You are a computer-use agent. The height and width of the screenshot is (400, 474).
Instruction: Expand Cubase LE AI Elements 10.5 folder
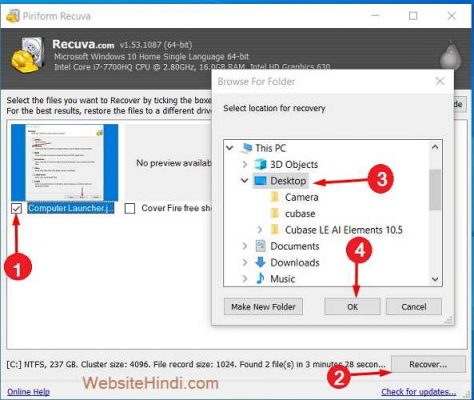(260, 230)
